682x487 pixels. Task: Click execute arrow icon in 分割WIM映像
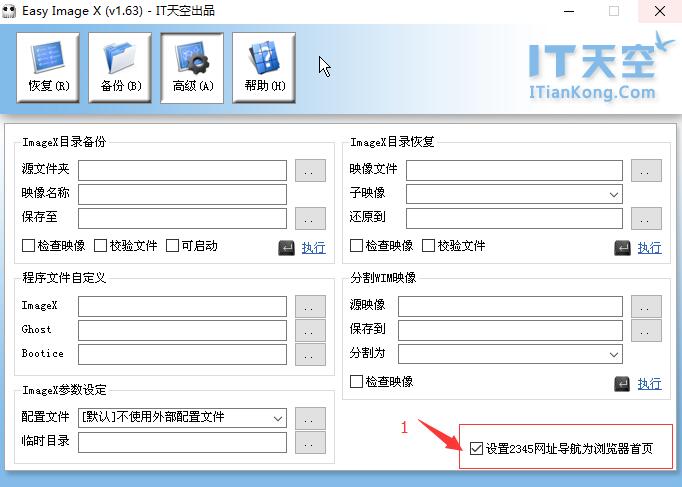coord(622,384)
